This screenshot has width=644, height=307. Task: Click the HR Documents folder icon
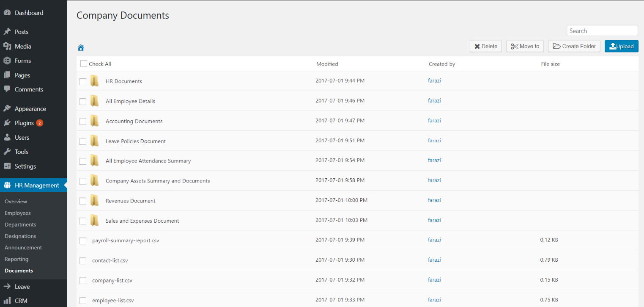coord(95,81)
